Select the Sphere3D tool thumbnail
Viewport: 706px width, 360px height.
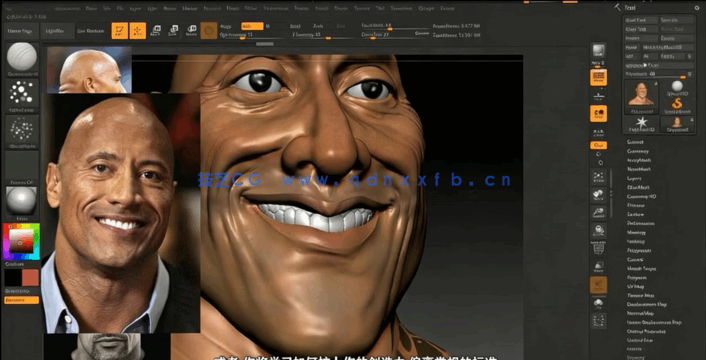coord(677,88)
